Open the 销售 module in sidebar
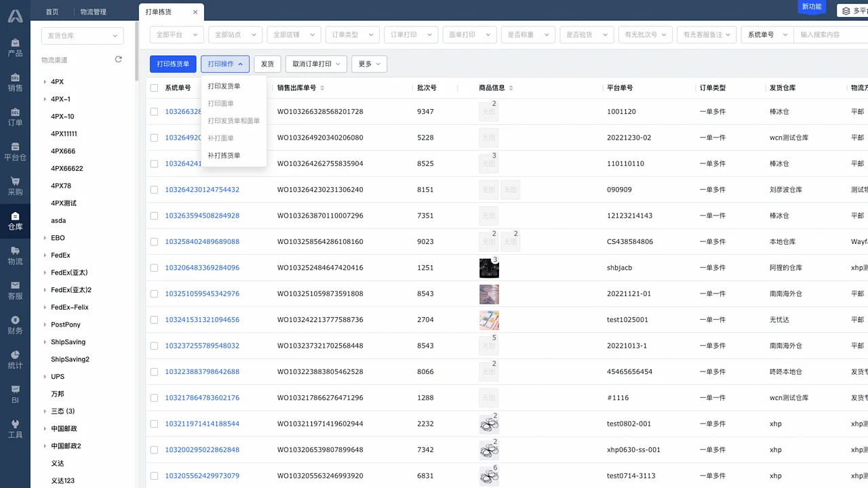This screenshot has height=488, width=868. pos(15,83)
